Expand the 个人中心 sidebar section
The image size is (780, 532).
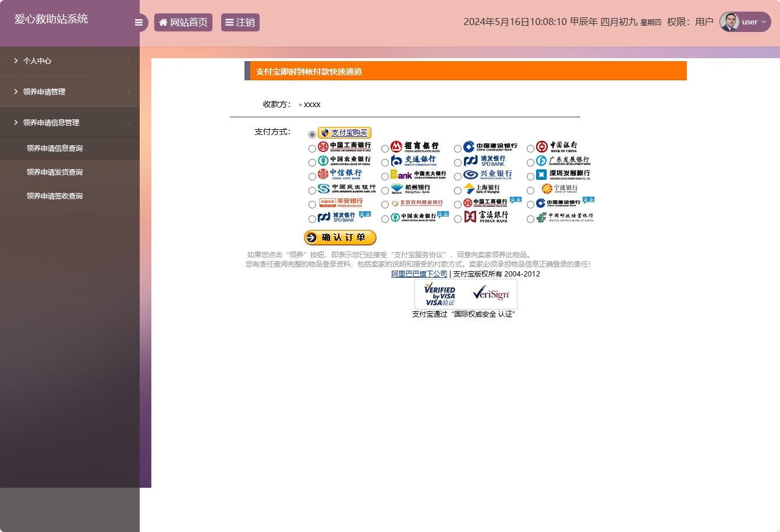click(x=70, y=61)
